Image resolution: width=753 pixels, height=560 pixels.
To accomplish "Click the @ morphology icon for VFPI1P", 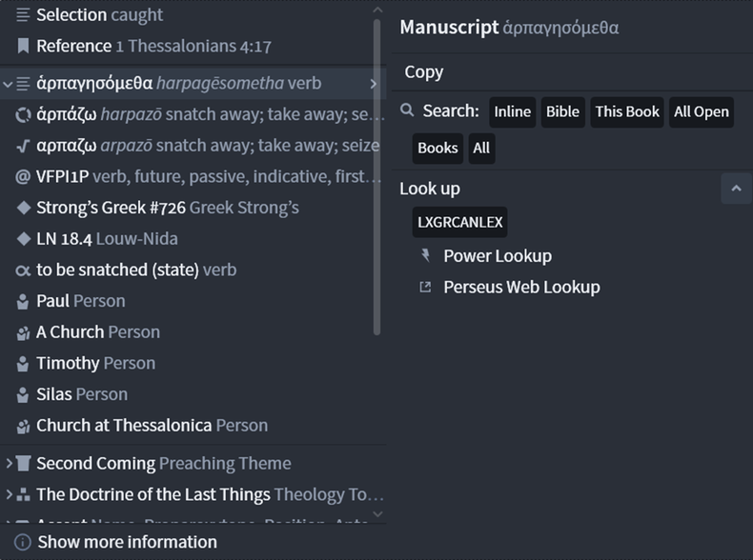I will (x=23, y=177).
